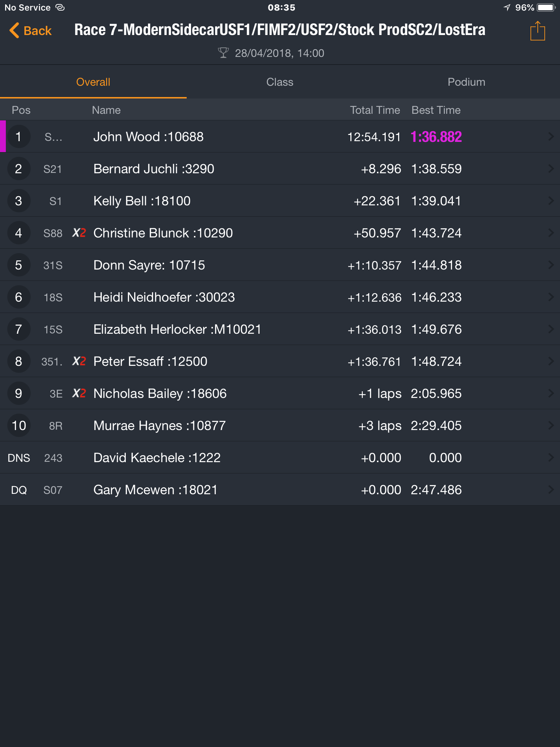
Task: Tap X2 badge next to Peter Essaff
Action: click(x=79, y=361)
